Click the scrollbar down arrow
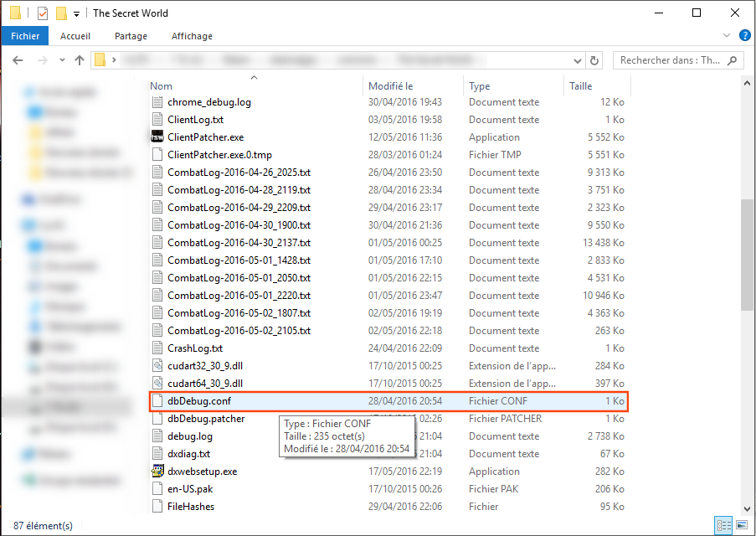Image resolution: width=756 pixels, height=536 pixels. tap(747, 509)
